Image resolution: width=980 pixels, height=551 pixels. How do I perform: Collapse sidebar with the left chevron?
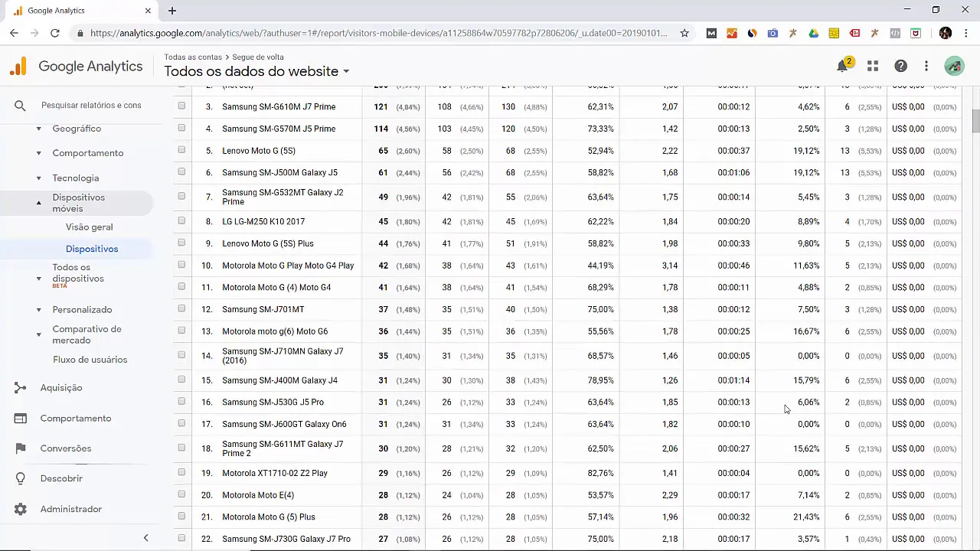[x=145, y=538]
